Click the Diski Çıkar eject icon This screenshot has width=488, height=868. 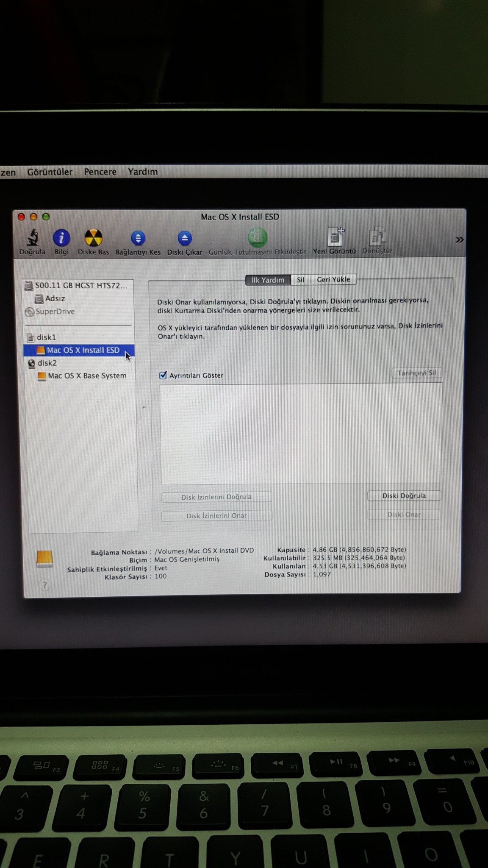pos(185,238)
